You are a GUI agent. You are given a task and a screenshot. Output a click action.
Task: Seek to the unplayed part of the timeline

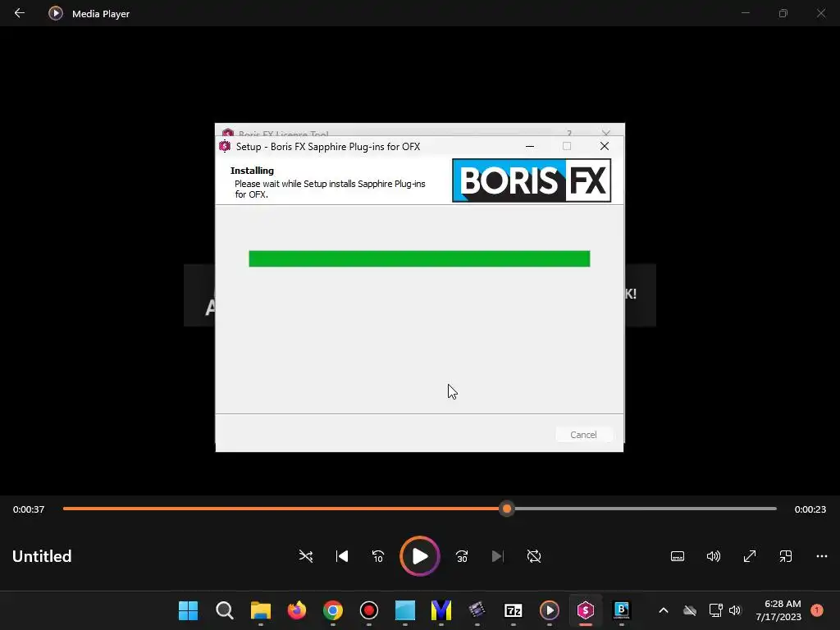[x=646, y=509]
